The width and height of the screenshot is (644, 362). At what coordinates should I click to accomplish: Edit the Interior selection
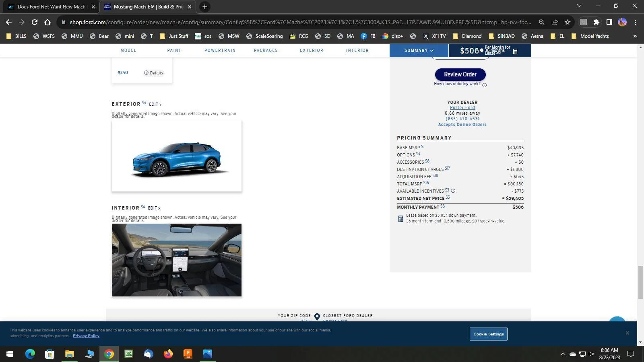point(154,208)
